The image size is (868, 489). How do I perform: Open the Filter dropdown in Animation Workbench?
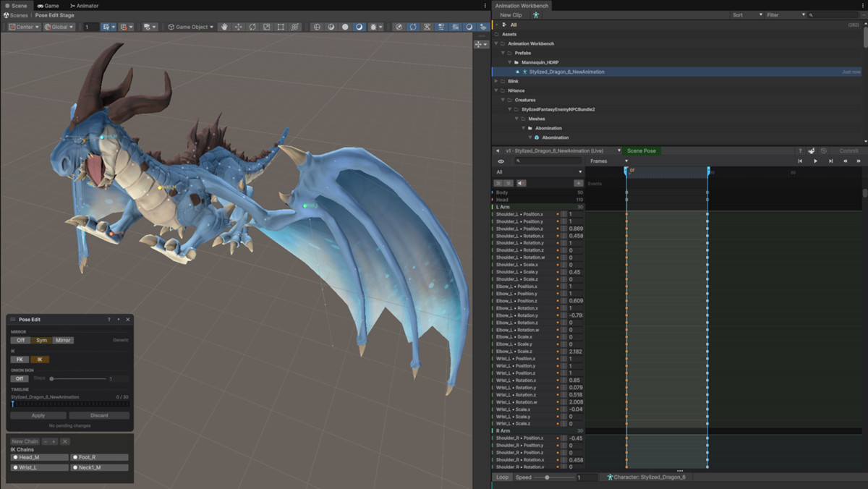[786, 14]
